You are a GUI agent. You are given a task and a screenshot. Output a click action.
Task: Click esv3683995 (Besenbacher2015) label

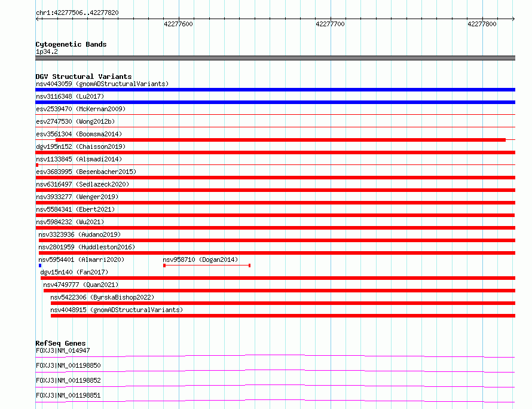tap(86, 172)
